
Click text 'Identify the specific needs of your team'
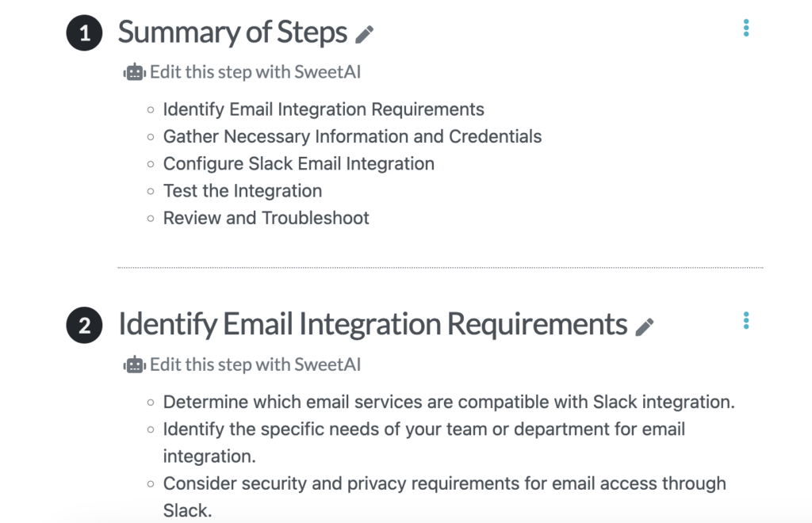pos(324,429)
